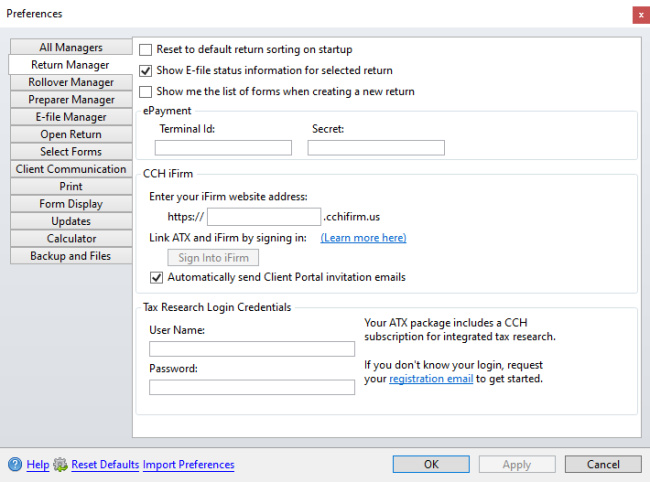Click the blue Help question mark icon
This screenshot has width=650, height=482.
tap(15, 465)
